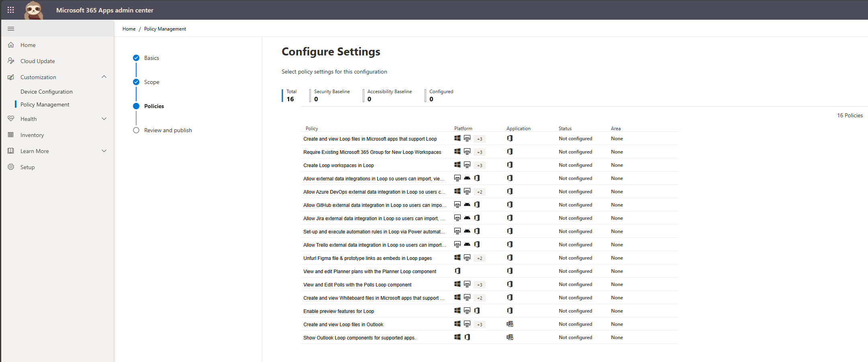Image resolution: width=868 pixels, height=362 pixels.
Task: Sort by Policy column header
Action: (x=312, y=129)
